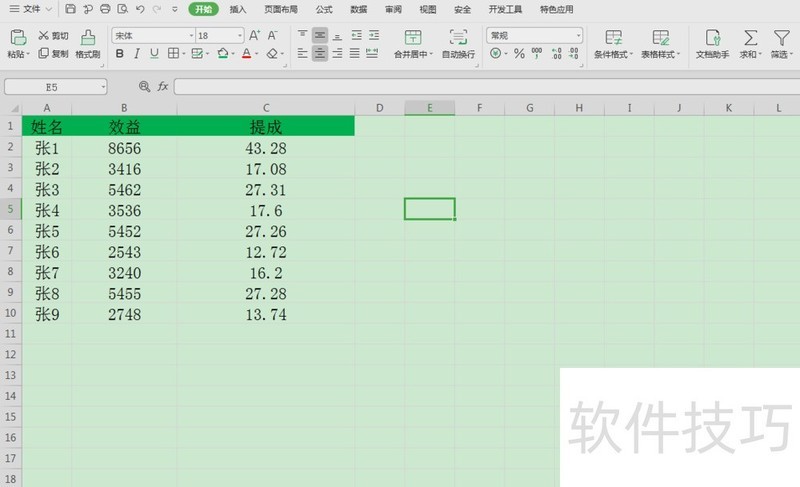Screen dimensions: 800x487
Task: Toggle Bold formatting
Action: pyautogui.click(x=119, y=53)
